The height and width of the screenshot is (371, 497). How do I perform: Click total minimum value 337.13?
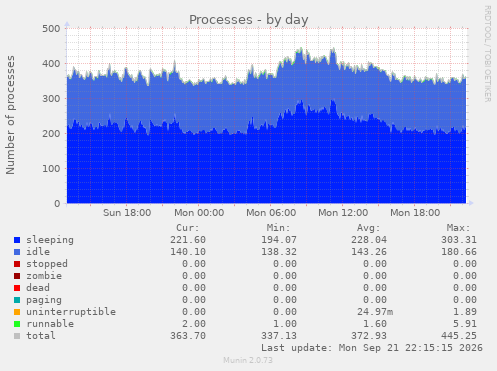279,336
